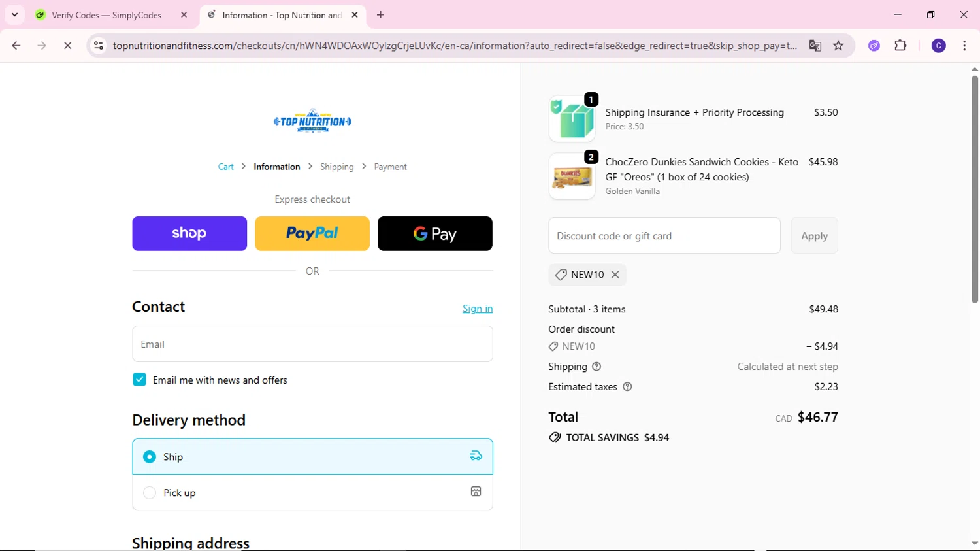Remove the NEW10 discount code

tap(615, 275)
